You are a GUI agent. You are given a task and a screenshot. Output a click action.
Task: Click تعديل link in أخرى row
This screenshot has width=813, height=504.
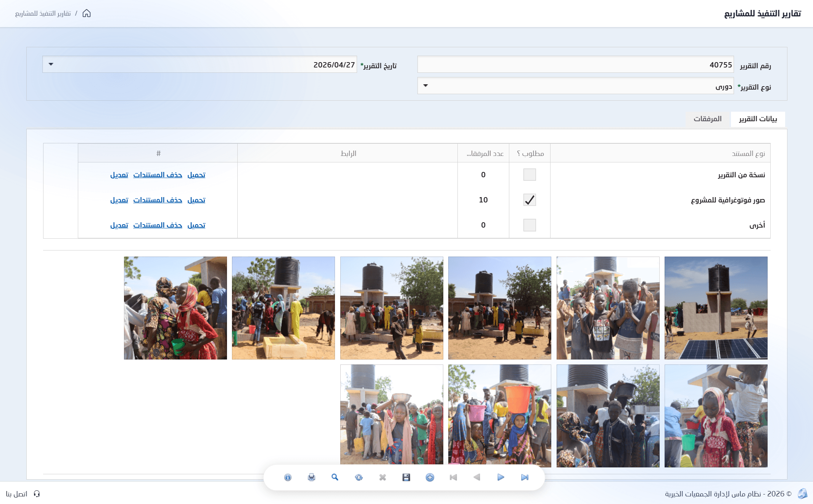click(x=119, y=225)
